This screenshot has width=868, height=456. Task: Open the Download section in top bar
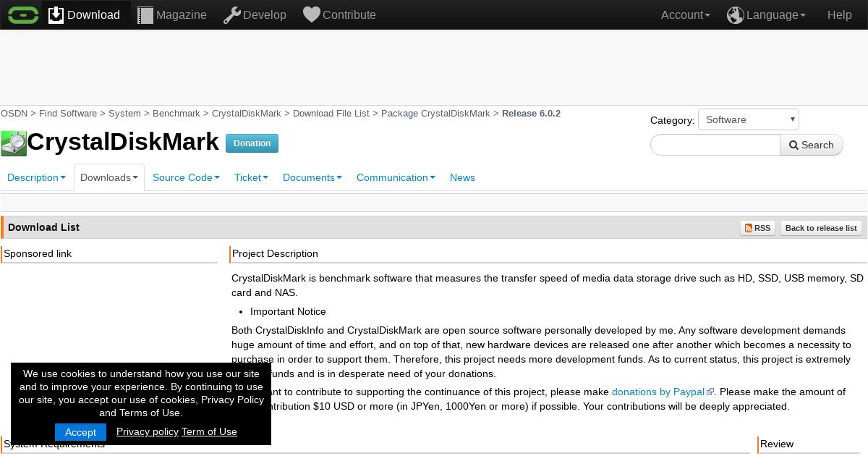pyautogui.click(x=85, y=14)
